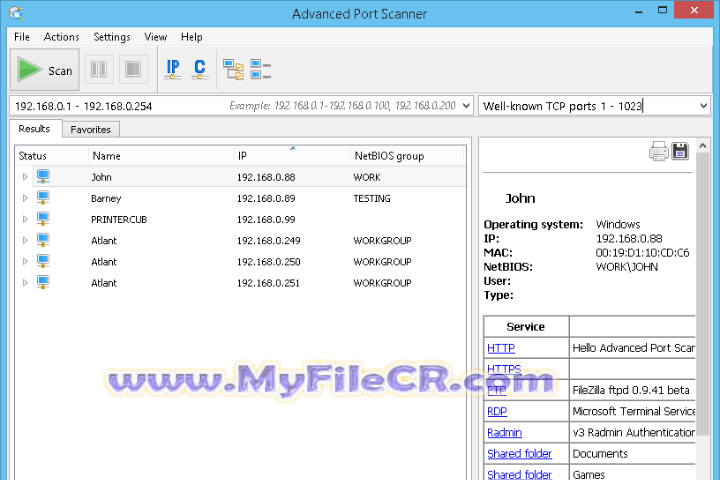Expand all tree items icon
Image resolution: width=720 pixels, height=480 pixels.
click(x=233, y=69)
